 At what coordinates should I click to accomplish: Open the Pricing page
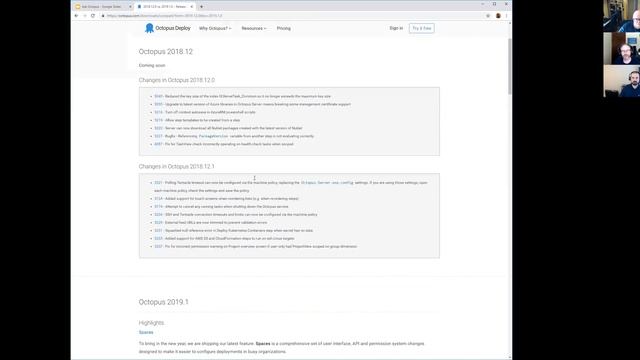click(284, 28)
